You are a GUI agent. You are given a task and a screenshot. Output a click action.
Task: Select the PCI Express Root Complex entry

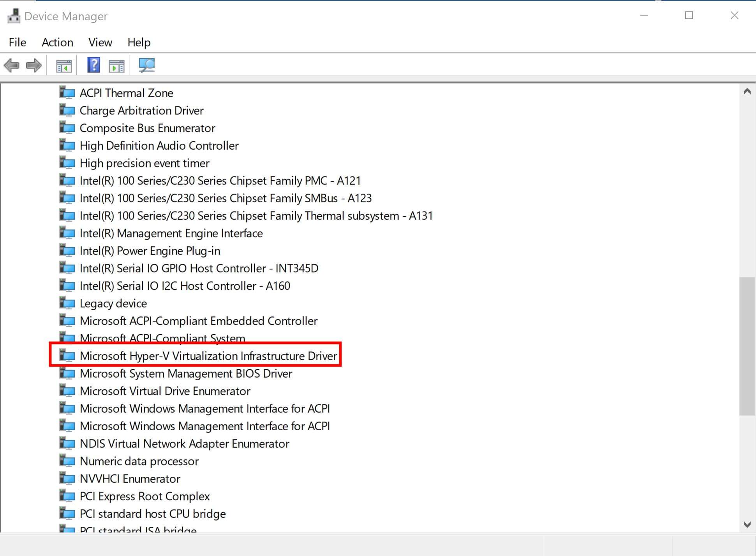tap(145, 496)
